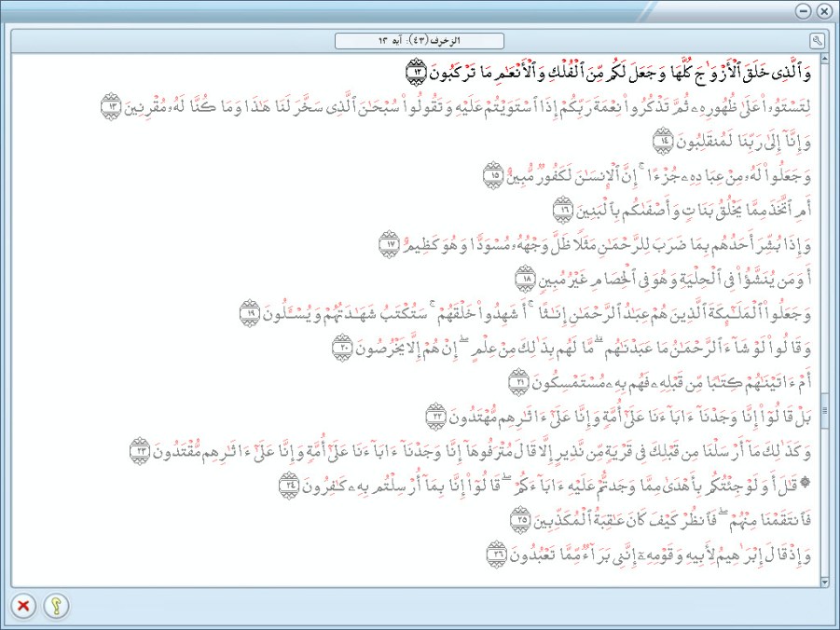Close the window with title bar X
840x630 pixels.
click(824, 11)
